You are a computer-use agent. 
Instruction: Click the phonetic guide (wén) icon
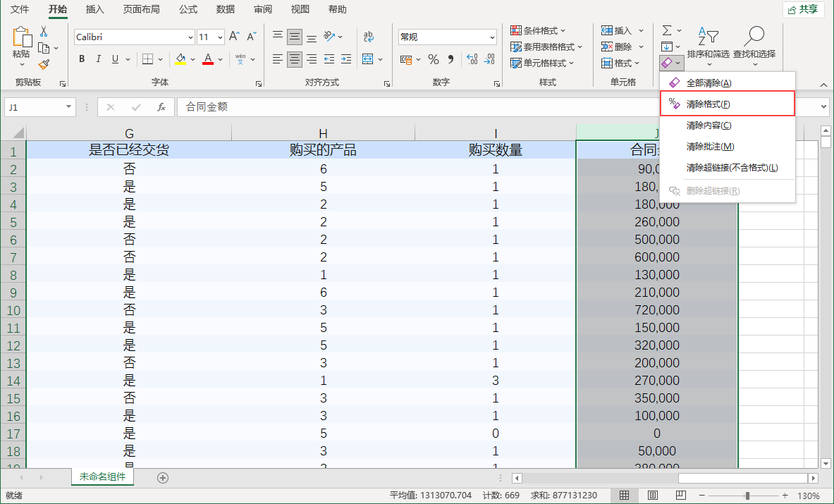[x=240, y=59]
